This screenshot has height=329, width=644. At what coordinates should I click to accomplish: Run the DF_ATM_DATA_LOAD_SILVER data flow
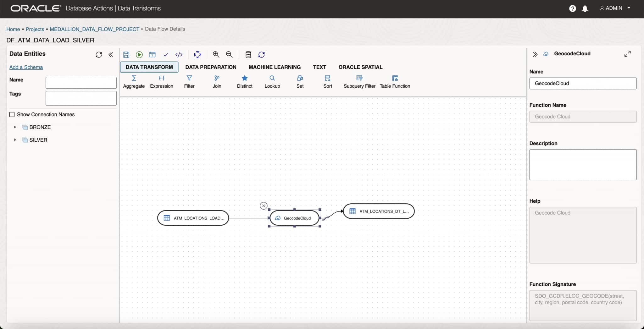pyautogui.click(x=139, y=55)
